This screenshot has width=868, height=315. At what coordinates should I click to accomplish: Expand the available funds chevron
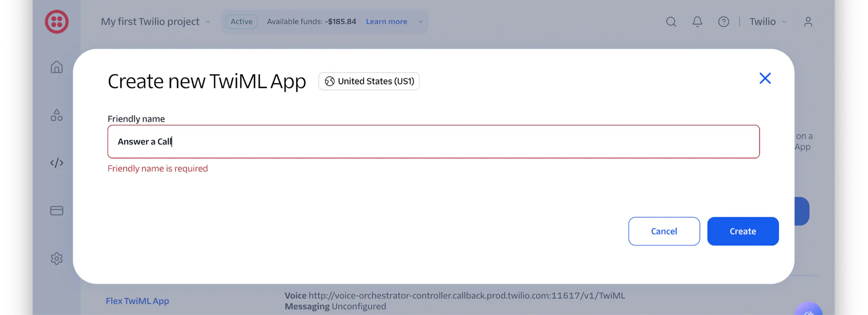tap(420, 22)
